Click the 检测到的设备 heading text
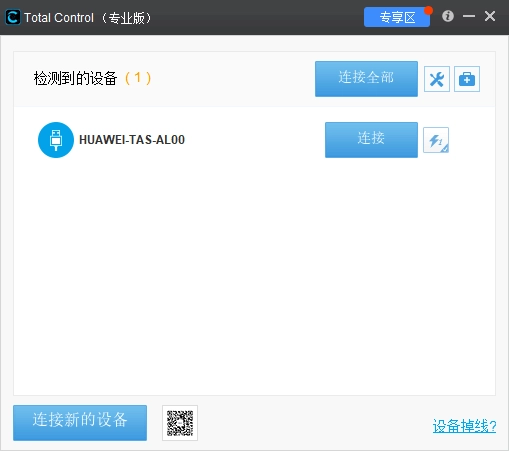 pyautogui.click(x=75, y=79)
